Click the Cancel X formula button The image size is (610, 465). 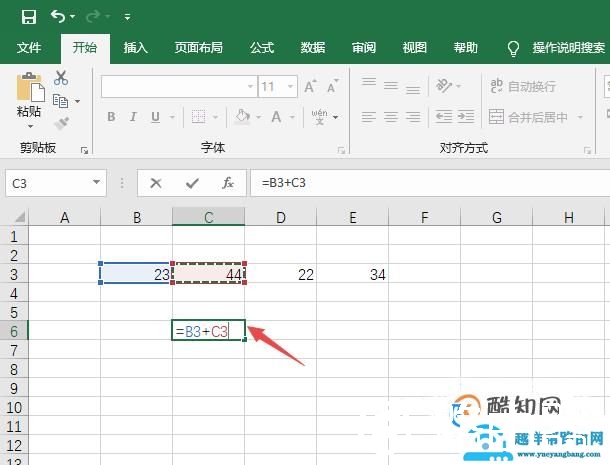156,182
